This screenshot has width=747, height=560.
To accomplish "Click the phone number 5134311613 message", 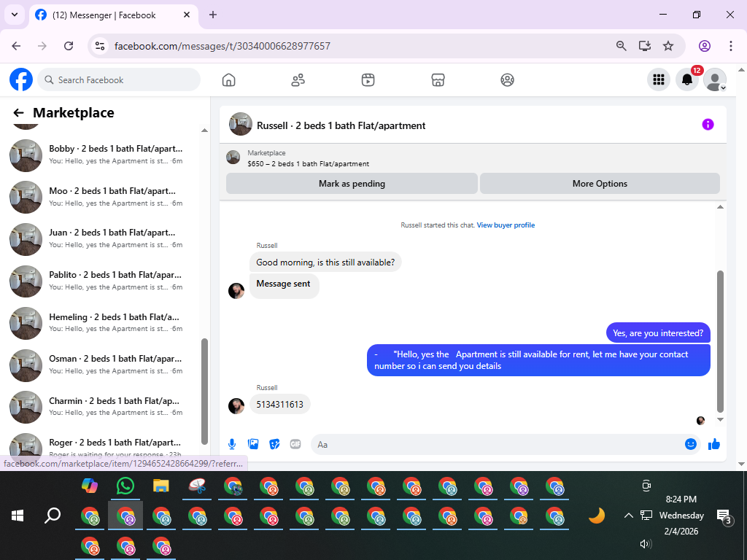I will (279, 404).
